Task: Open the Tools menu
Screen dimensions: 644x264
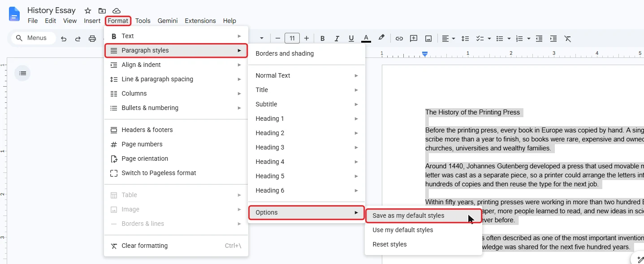Action: point(143,21)
